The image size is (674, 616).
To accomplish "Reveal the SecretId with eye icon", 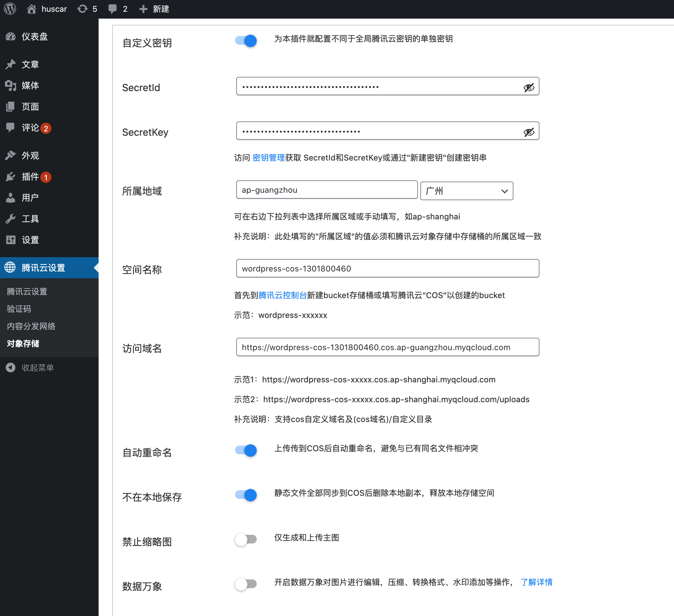I will tap(529, 87).
